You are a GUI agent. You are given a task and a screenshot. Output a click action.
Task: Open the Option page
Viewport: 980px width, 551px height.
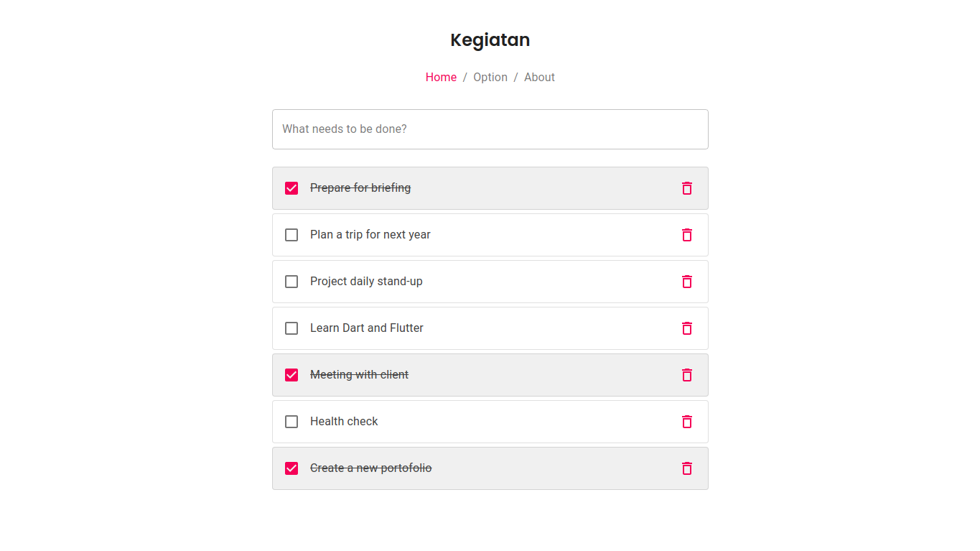[x=490, y=77]
